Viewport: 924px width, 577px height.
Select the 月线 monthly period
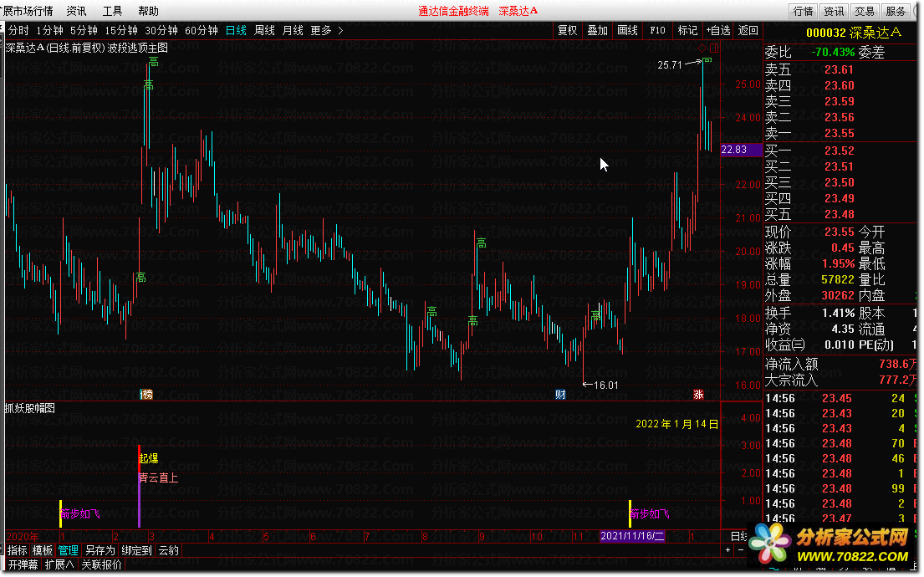tap(293, 30)
